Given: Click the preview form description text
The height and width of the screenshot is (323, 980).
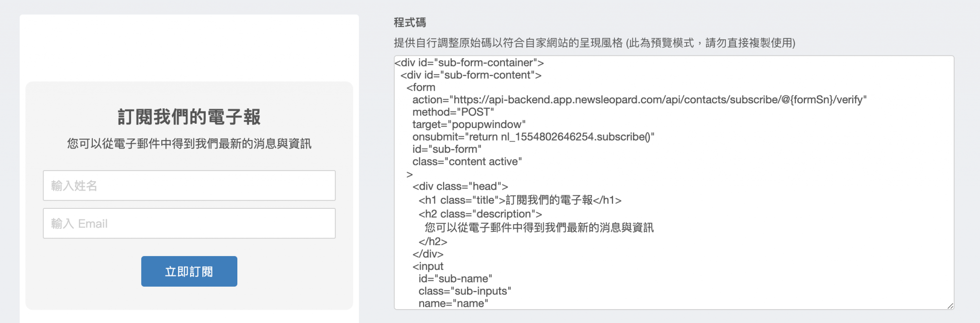Looking at the screenshot, I should tap(189, 144).
